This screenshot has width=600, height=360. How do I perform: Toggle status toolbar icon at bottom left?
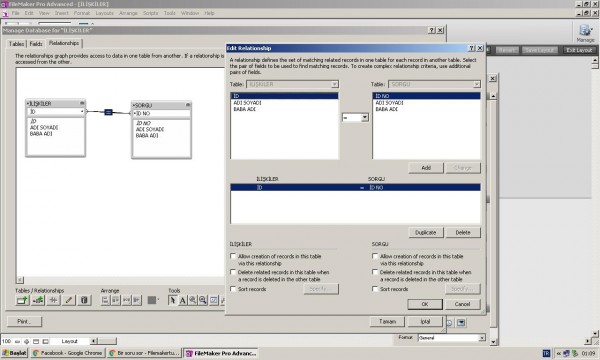pos(36,341)
